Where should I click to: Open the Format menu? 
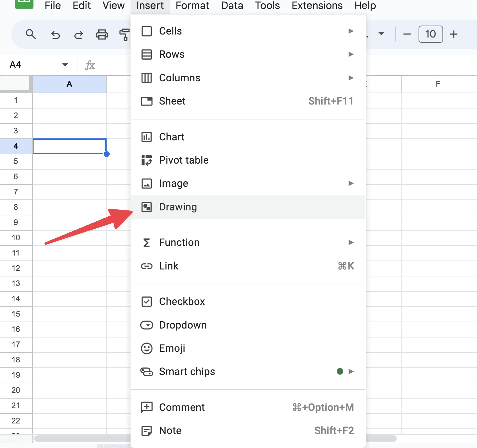pyautogui.click(x=192, y=6)
